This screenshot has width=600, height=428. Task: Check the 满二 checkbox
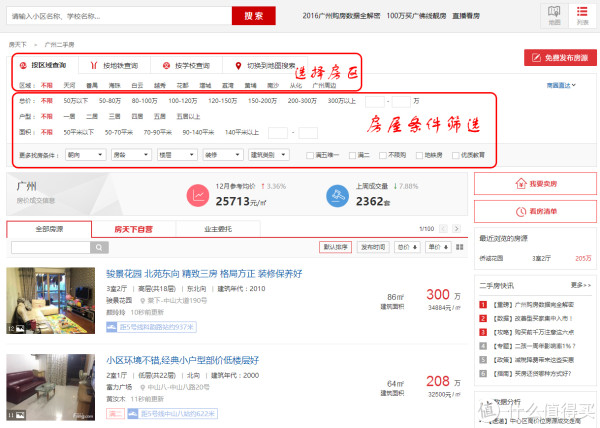(x=352, y=155)
